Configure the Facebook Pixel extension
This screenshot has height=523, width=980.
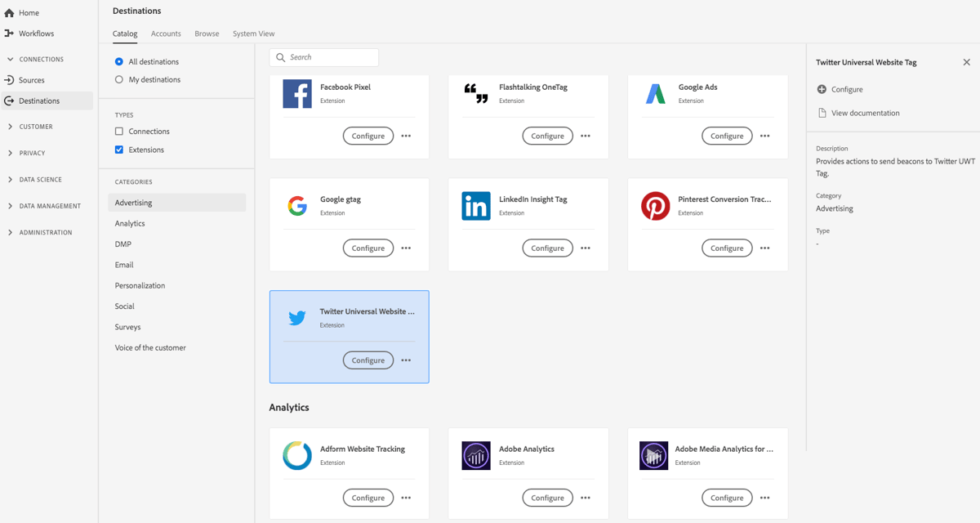(367, 136)
